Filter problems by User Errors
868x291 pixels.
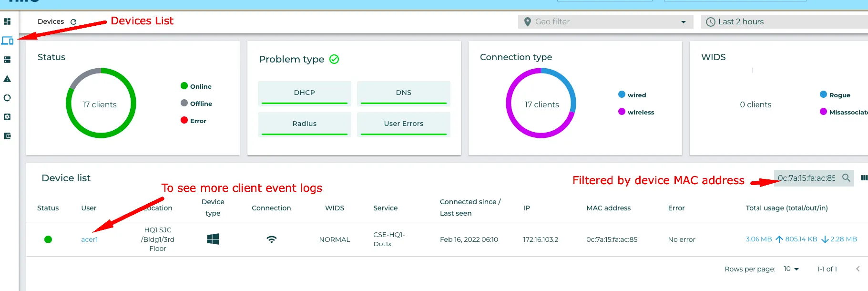click(x=404, y=124)
